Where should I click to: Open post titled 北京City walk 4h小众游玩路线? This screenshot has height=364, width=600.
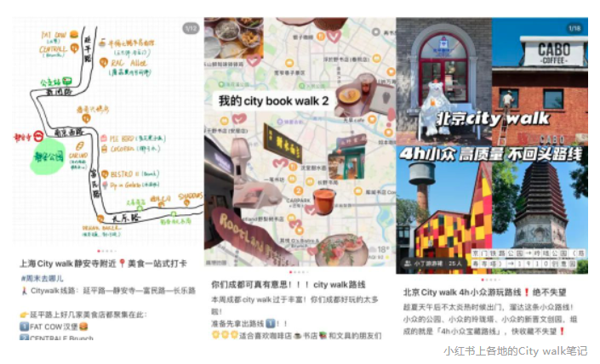[484, 293]
